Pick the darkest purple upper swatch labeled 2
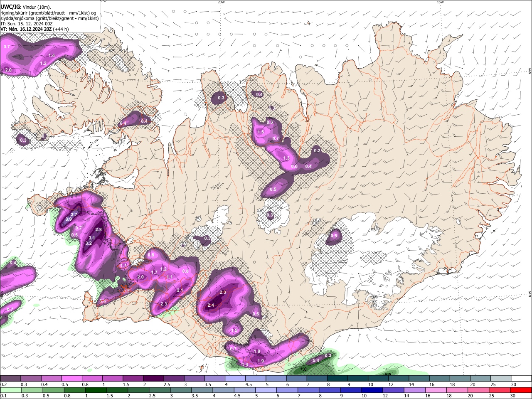532x399 pixels. 153,379
